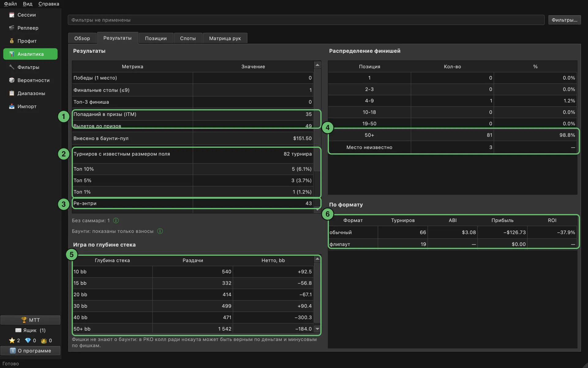The height and width of the screenshot is (368, 588).
Task: Select the обычный format row
Action: (x=453, y=232)
